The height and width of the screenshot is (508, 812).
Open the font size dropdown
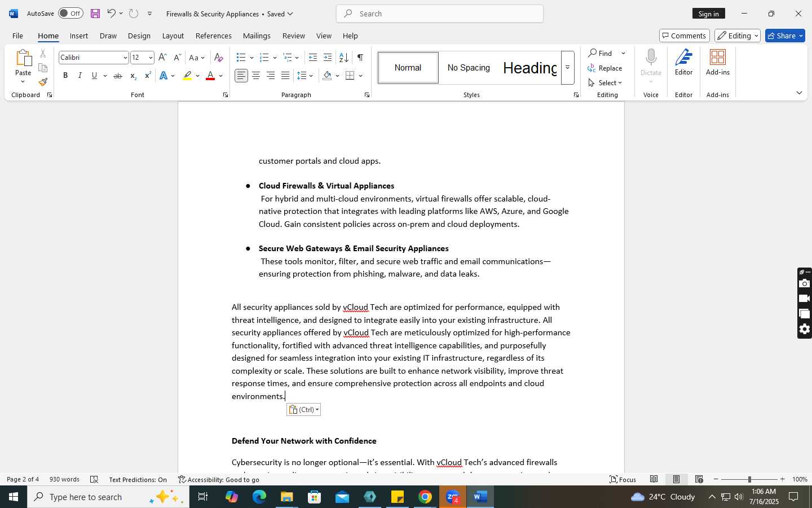tap(150, 58)
